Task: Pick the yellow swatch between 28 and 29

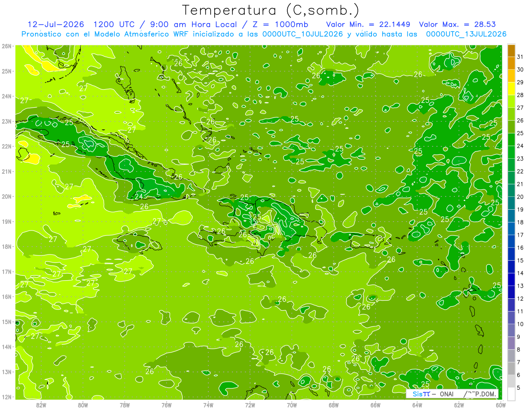Action: pos(511,89)
